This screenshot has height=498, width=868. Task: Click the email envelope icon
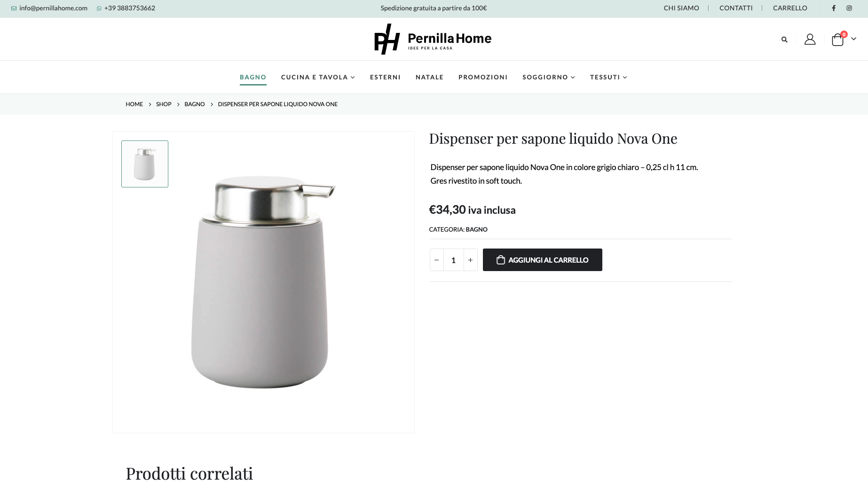tap(14, 8)
